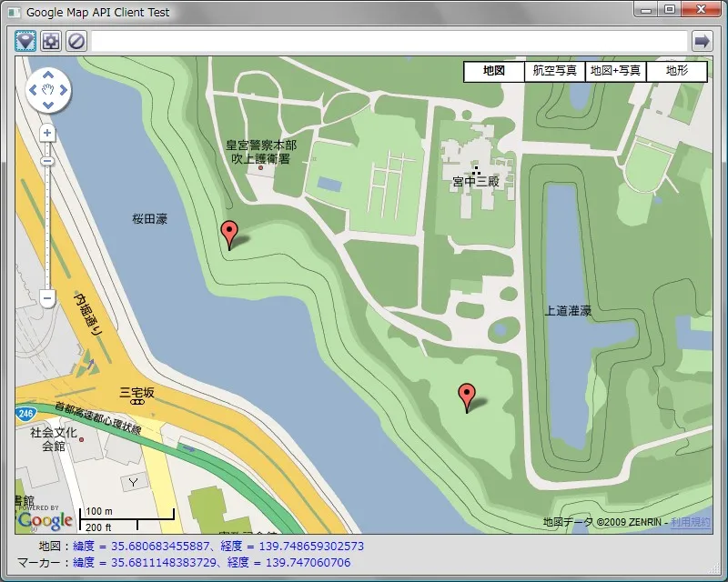
Task: Click the hand icon in the pan control
Action: 48,90
